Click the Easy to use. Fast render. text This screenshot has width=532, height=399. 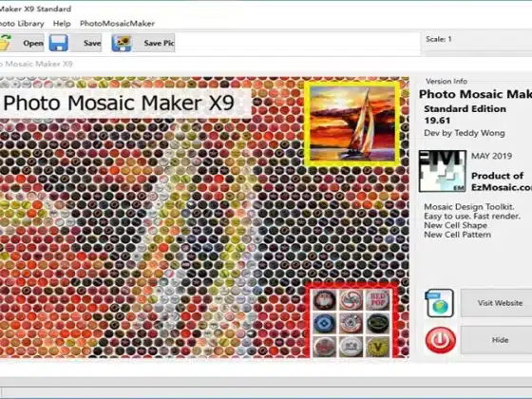click(472, 217)
